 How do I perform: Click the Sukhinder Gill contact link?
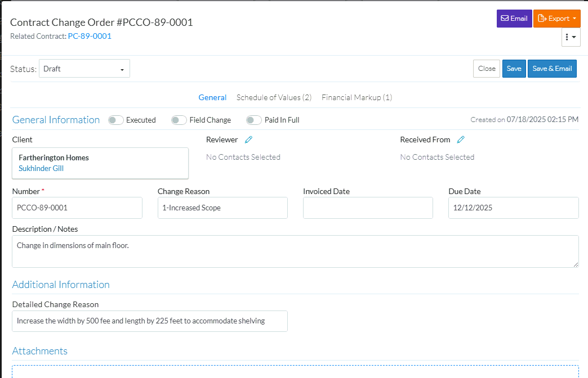[41, 168]
